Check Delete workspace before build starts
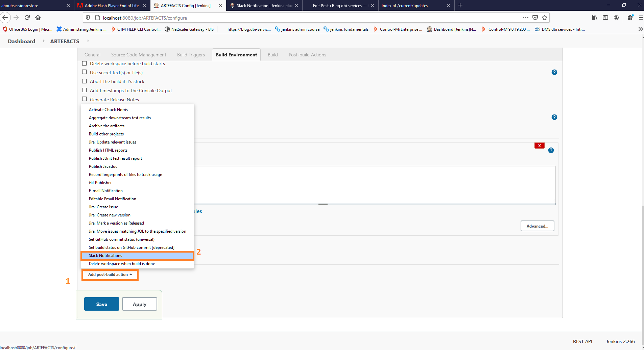Screen dimensions: 644x364 pyautogui.click(x=85, y=63)
